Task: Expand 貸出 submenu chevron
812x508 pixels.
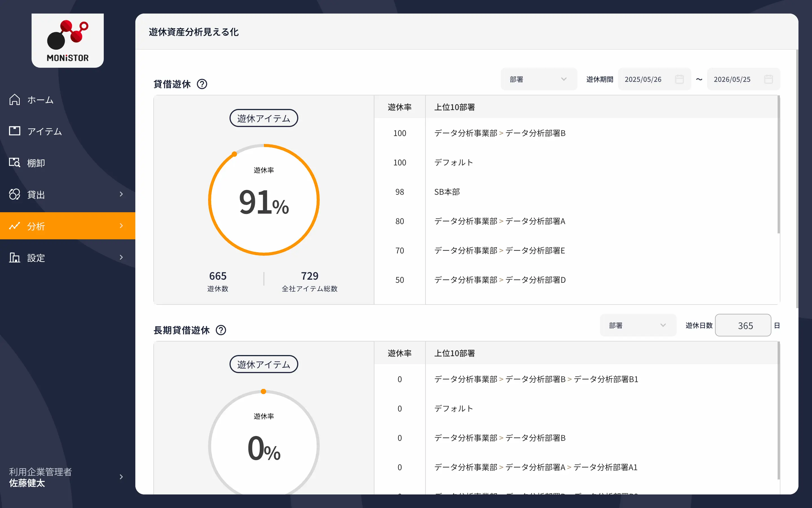Action: (122, 194)
